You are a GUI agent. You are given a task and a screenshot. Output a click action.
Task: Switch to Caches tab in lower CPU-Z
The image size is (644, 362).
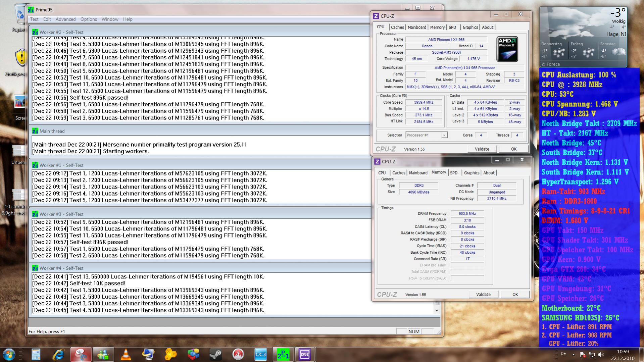pyautogui.click(x=399, y=173)
